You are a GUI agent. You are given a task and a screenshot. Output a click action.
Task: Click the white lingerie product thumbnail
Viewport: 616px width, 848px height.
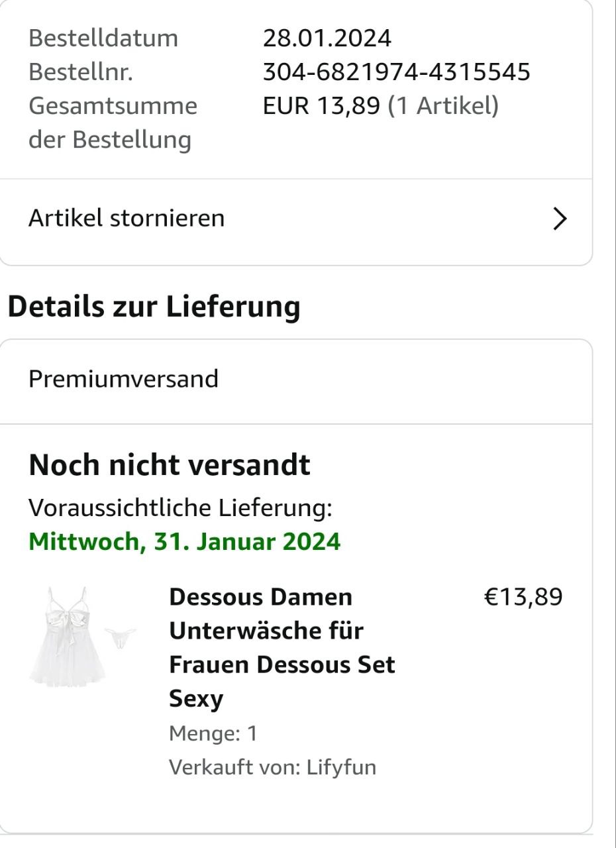[x=83, y=635]
